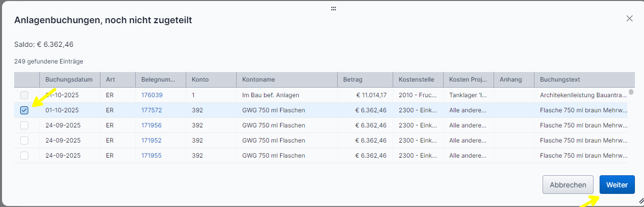Sort by Betrag column header
Image resolution: width=644 pixels, height=207 pixels.
(353, 80)
